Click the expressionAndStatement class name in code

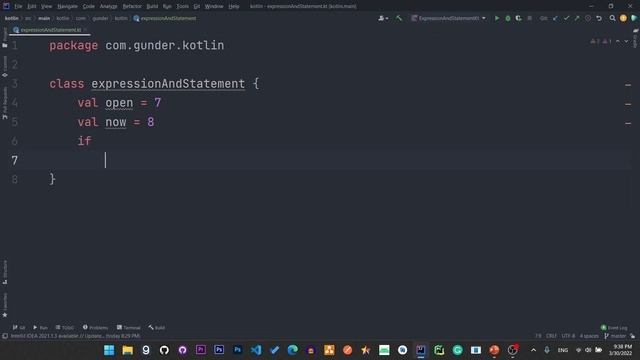[x=168, y=84]
